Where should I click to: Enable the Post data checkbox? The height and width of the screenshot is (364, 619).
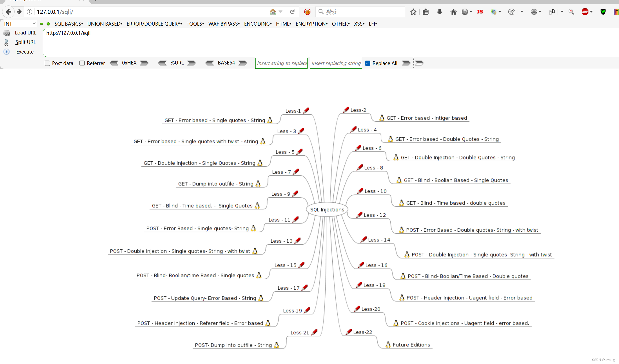point(47,63)
